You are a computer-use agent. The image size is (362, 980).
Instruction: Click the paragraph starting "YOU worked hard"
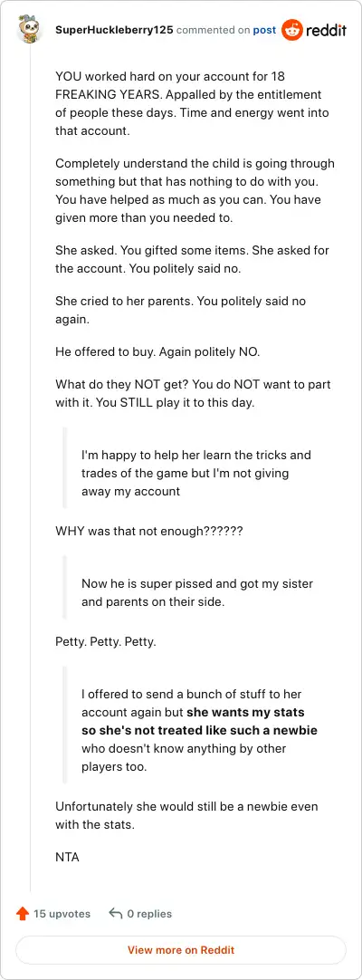click(192, 104)
